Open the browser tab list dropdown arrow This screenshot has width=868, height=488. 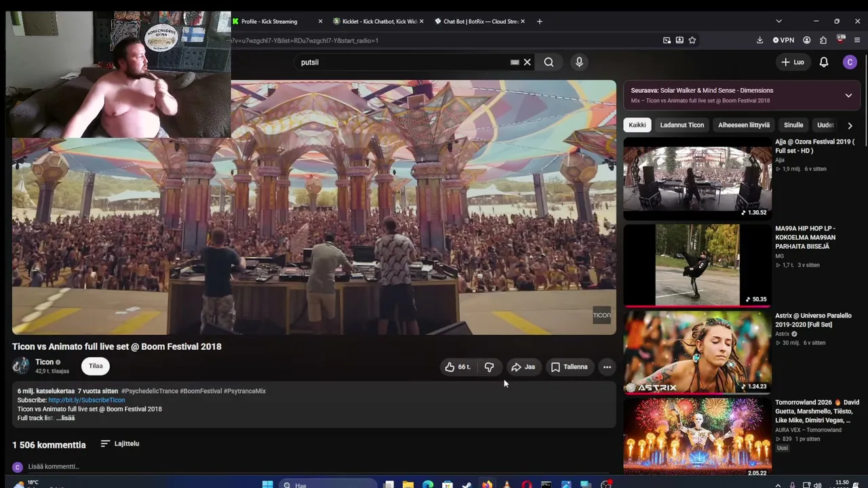click(x=778, y=21)
